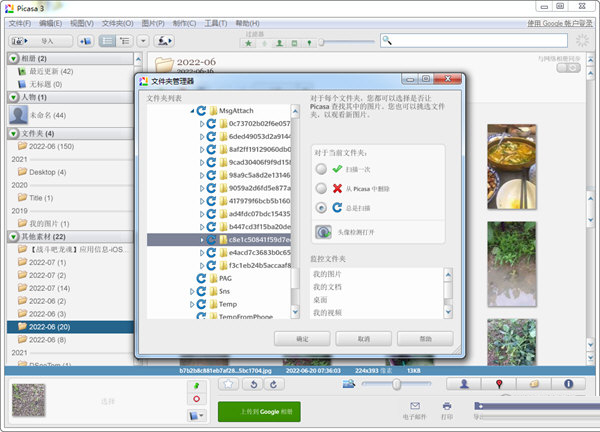Screen dimensions: 600x432
Task: Expand the Temp folder node
Action: (191, 304)
